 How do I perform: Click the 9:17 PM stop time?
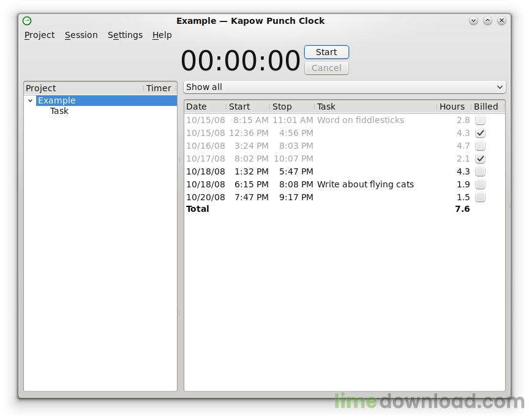296,197
